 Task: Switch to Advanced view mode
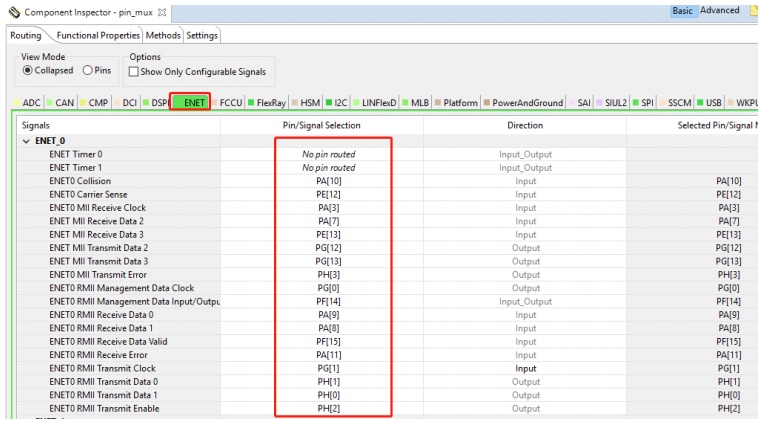(x=719, y=11)
